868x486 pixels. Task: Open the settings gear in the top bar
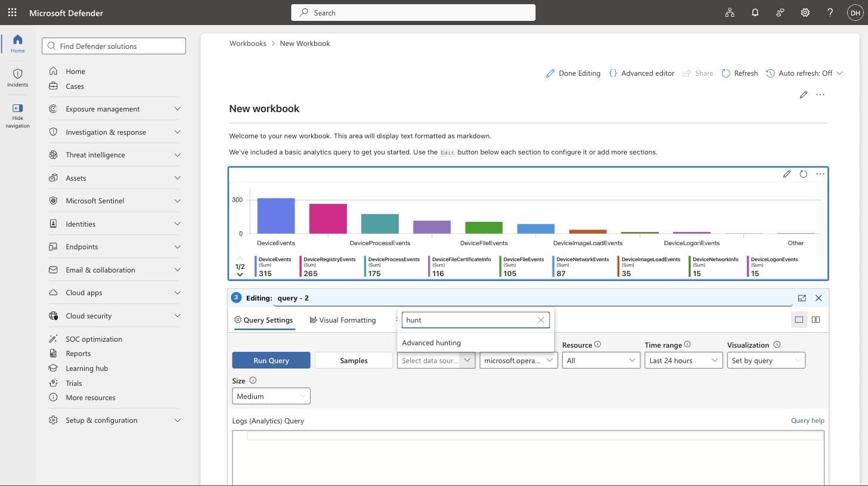pos(805,13)
